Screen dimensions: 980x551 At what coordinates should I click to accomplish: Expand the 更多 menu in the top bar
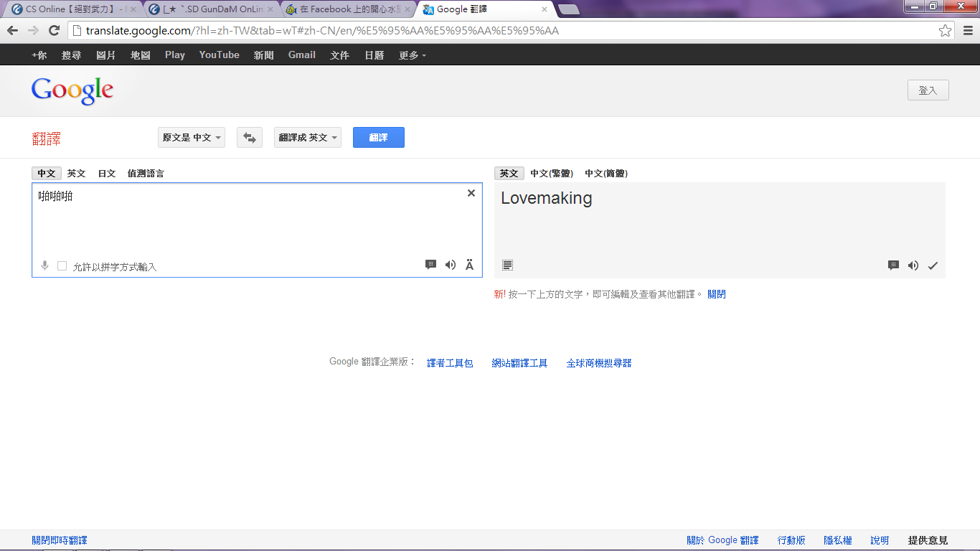[x=413, y=55]
